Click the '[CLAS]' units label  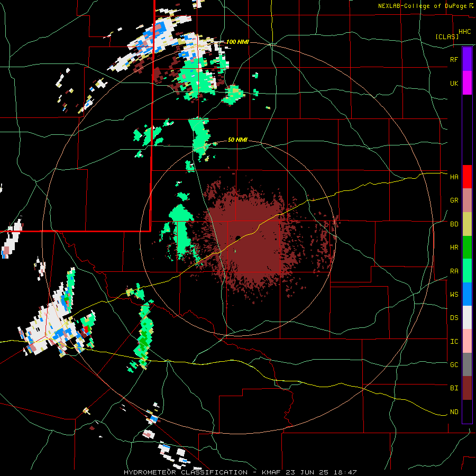point(447,36)
